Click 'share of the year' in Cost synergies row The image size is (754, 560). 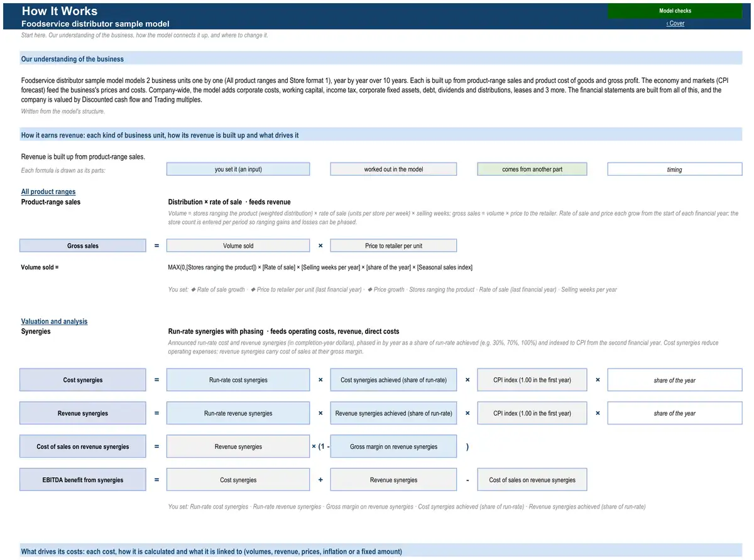pyautogui.click(x=675, y=380)
